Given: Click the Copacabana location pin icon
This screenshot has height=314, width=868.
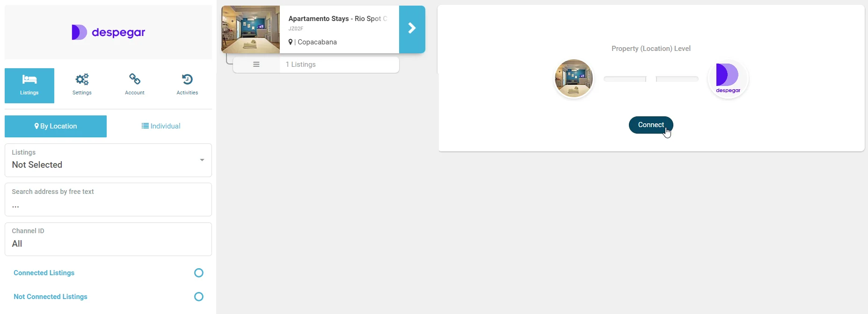Looking at the screenshot, I should pos(291,42).
